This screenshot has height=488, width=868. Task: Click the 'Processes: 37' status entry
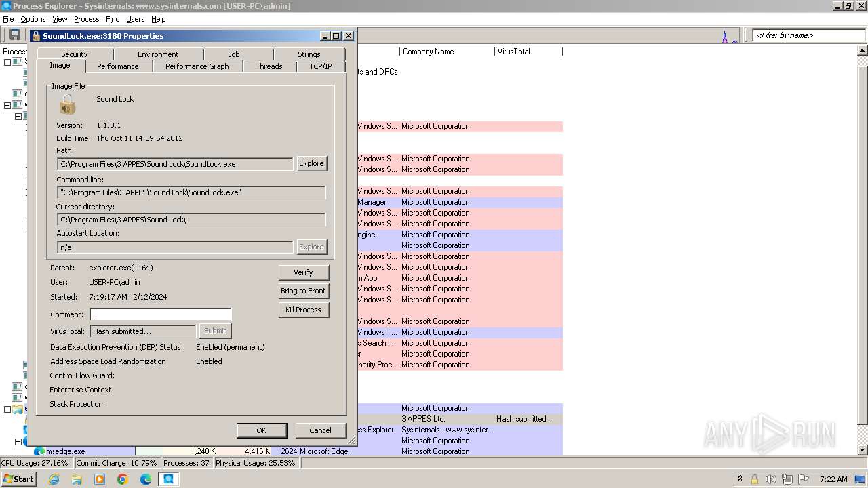(186, 463)
